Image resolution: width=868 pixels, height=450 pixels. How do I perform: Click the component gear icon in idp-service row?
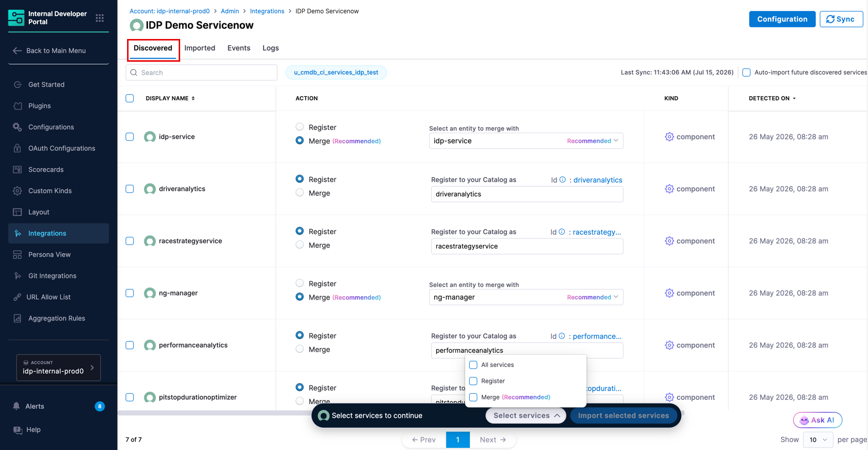[x=669, y=137]
